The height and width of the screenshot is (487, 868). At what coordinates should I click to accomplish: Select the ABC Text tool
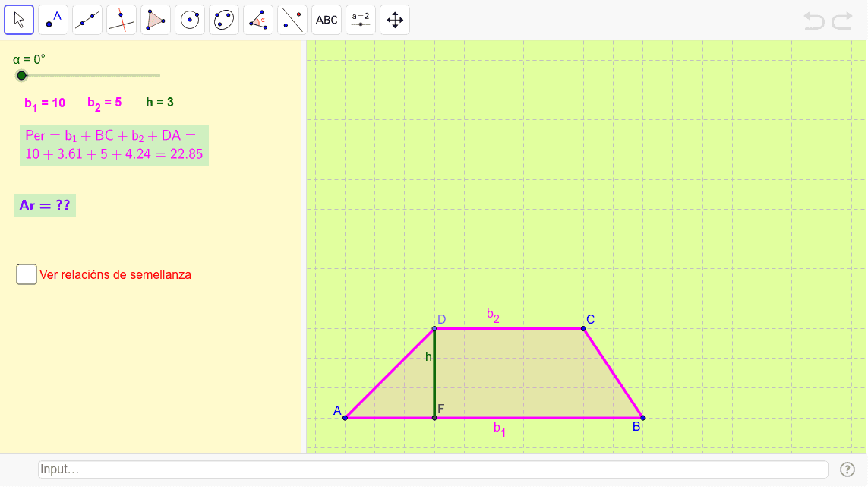tap(327, 20)
